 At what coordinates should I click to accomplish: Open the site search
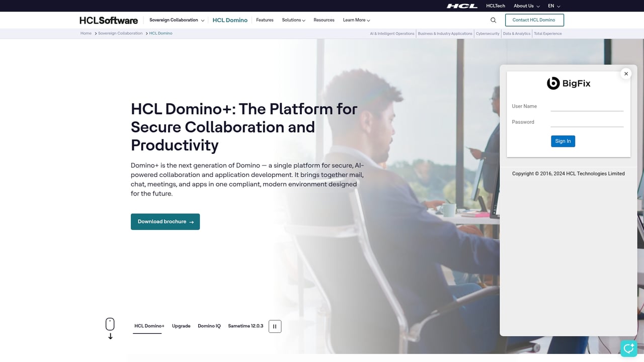[493, 20]
